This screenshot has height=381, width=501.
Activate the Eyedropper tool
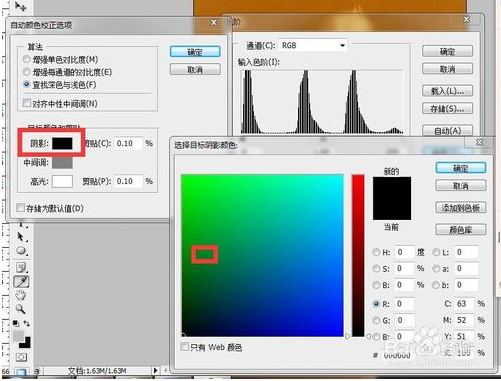tap(21, 282)
